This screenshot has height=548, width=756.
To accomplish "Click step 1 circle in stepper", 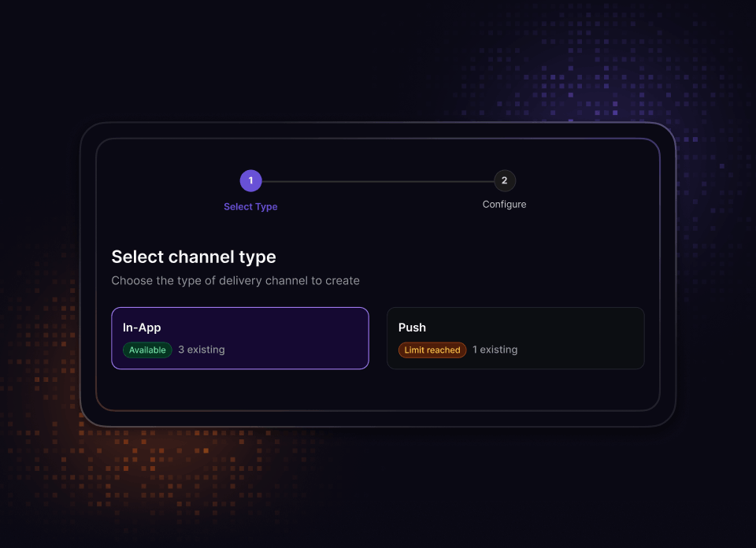I will tap(250, 181).
